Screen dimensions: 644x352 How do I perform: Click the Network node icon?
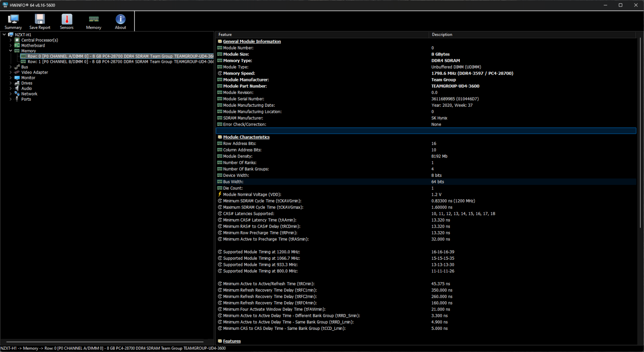[x=17, y=94]
